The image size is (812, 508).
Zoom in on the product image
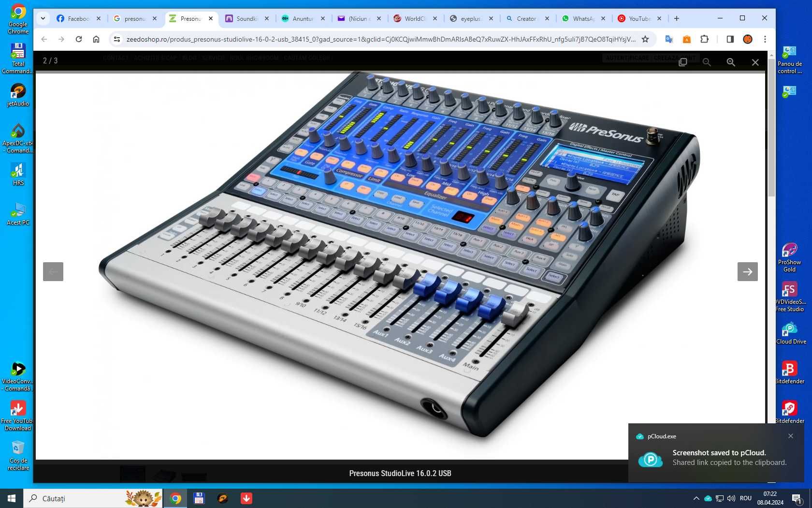731,62
